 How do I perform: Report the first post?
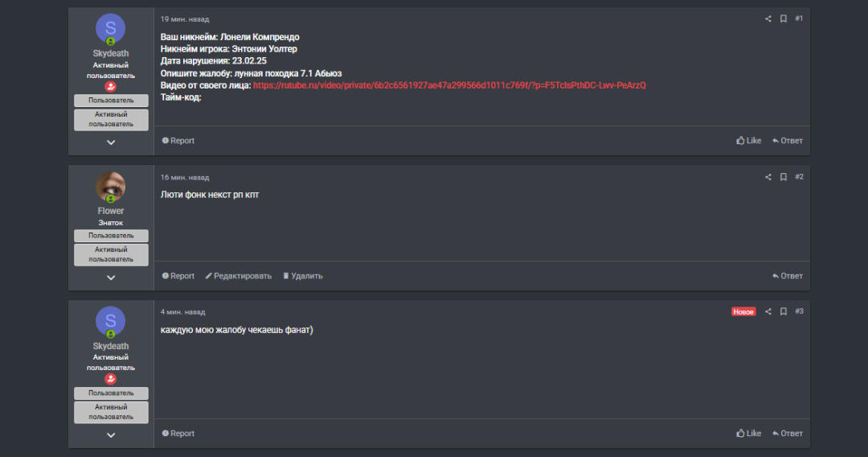pyautogui.click(x=178, y=141)
